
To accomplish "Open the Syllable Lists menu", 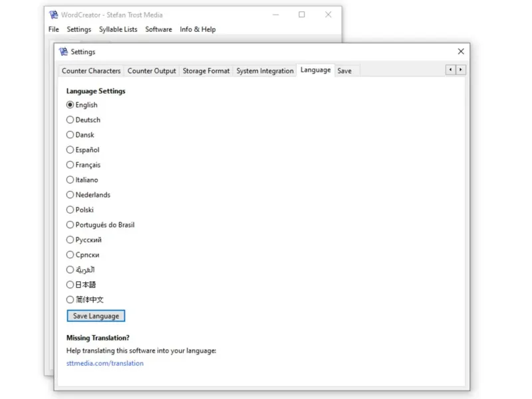I will point(118,29).
